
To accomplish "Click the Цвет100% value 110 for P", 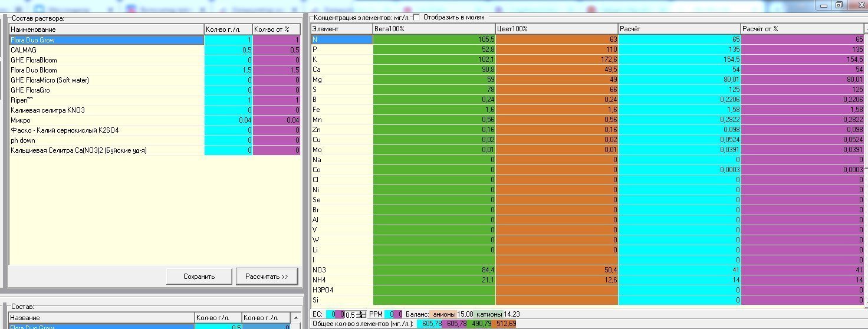I will pos(557,49).
